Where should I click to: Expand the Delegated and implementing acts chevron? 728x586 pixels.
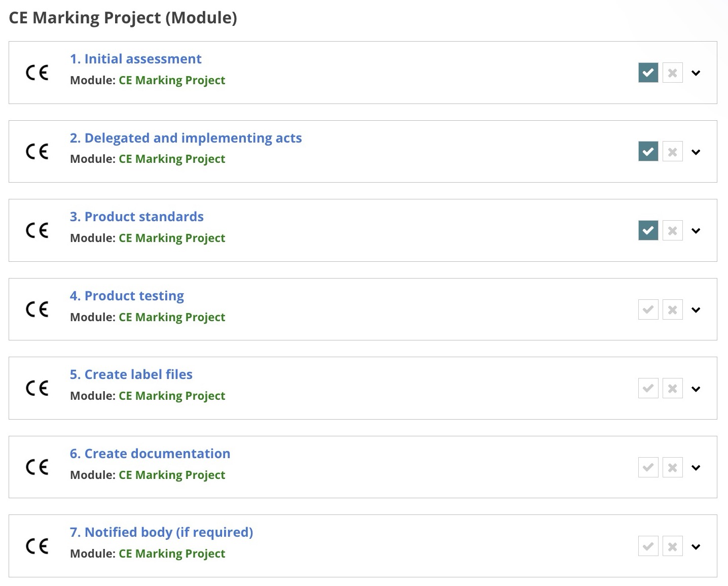coord(696,152)
